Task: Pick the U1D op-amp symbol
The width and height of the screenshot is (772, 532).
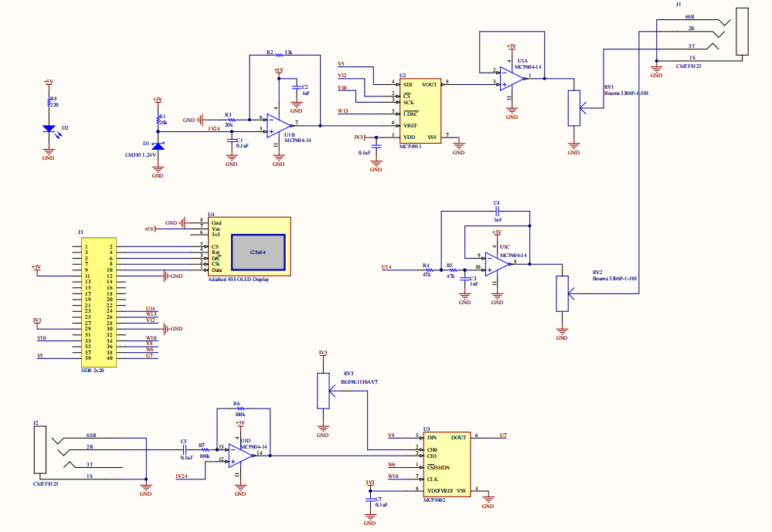Action: 241,454
